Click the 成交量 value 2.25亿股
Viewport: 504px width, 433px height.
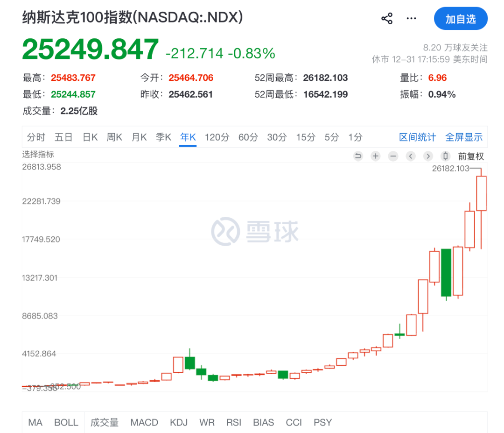click(79, 111)
